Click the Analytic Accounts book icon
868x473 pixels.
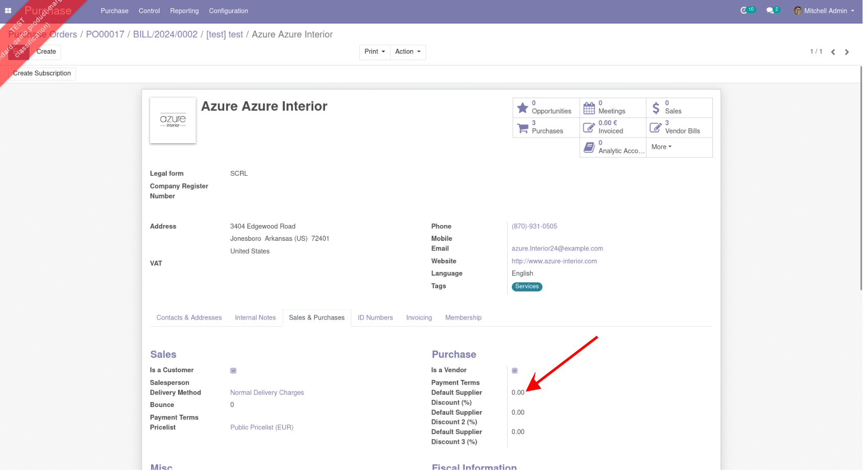(x=589, y=147)
